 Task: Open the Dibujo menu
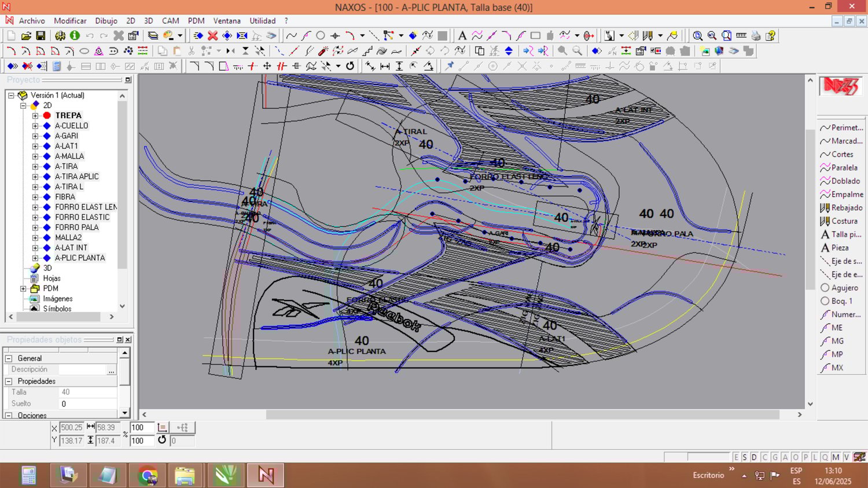(106, 21)
